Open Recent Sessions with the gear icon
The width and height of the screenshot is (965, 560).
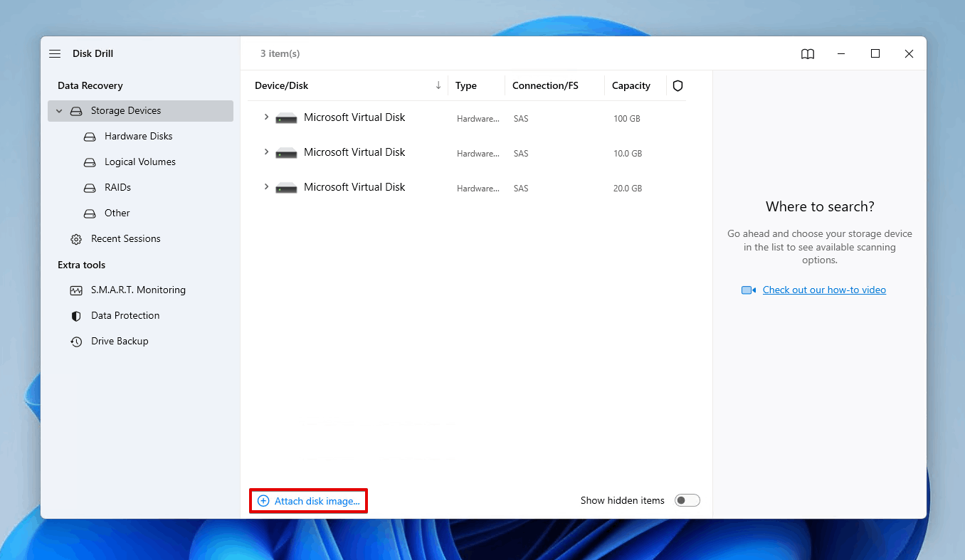(76, 238)
